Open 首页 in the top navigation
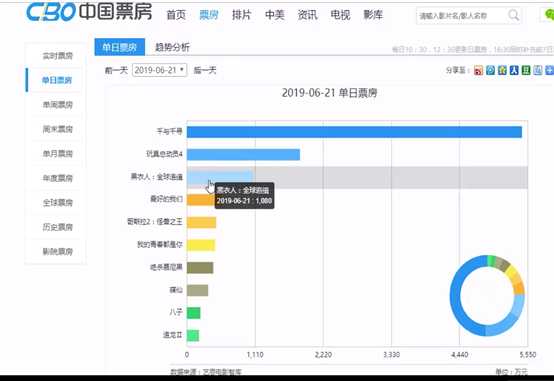The width and height of the screenshot is (554, 381). (x=176, y=15)
